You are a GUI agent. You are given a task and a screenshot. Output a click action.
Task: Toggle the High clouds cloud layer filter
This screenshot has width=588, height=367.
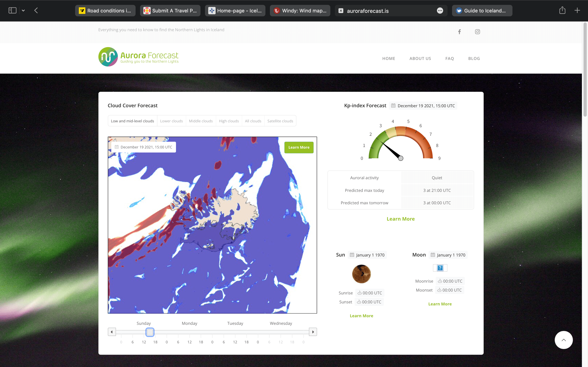pyautogui.click(x=229, y=121)
